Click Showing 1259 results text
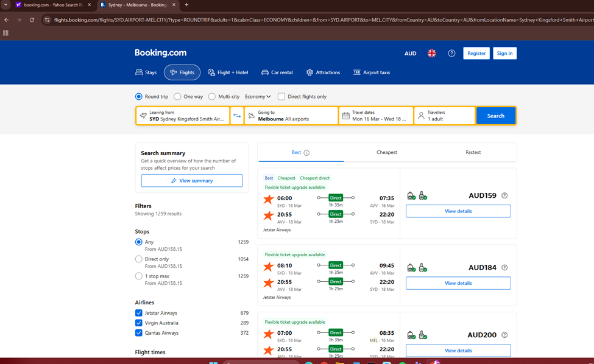 [158, 214]
